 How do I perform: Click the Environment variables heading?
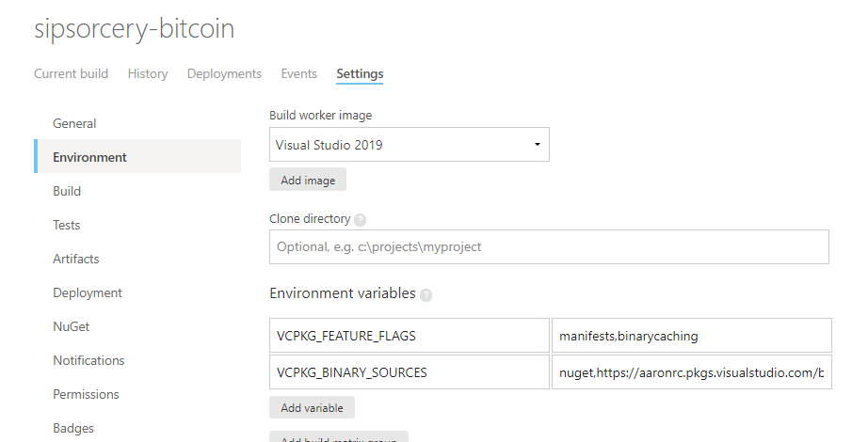point(342,293)
